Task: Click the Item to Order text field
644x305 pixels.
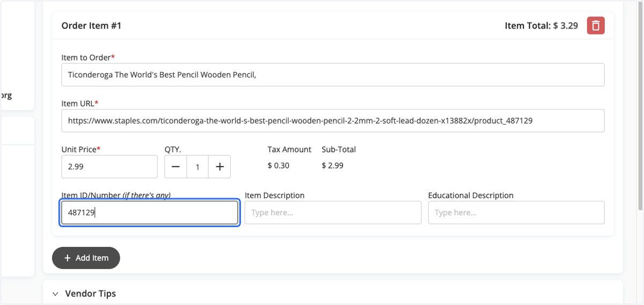Action: pyautogui.click(x=333, y=75)
